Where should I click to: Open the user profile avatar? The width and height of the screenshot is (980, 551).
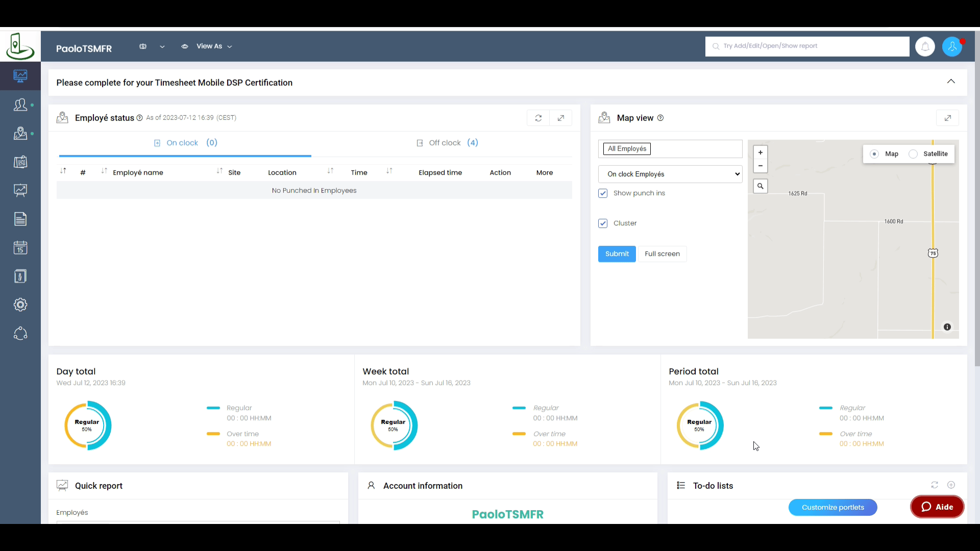[952, 46]
